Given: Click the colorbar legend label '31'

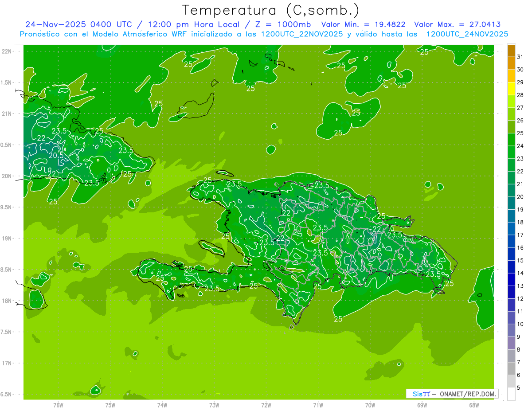Looking at the screenshot, I should pyautogui.click(x=520, y=57).
